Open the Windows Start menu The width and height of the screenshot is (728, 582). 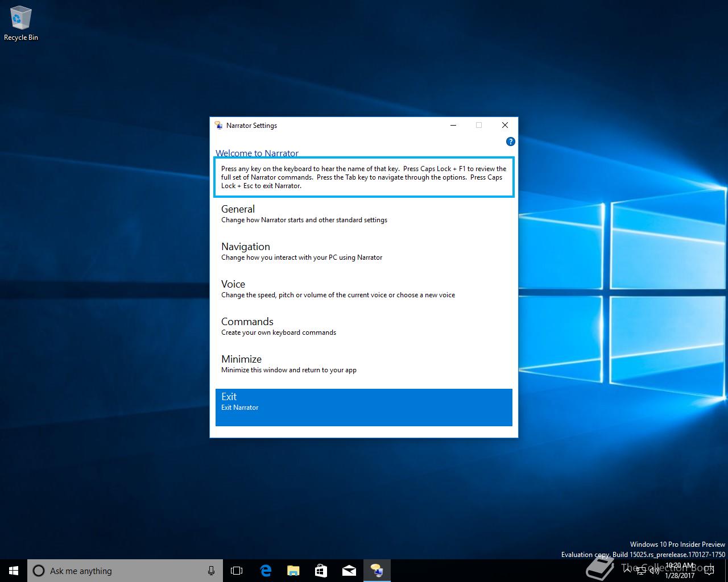point(14,571)
